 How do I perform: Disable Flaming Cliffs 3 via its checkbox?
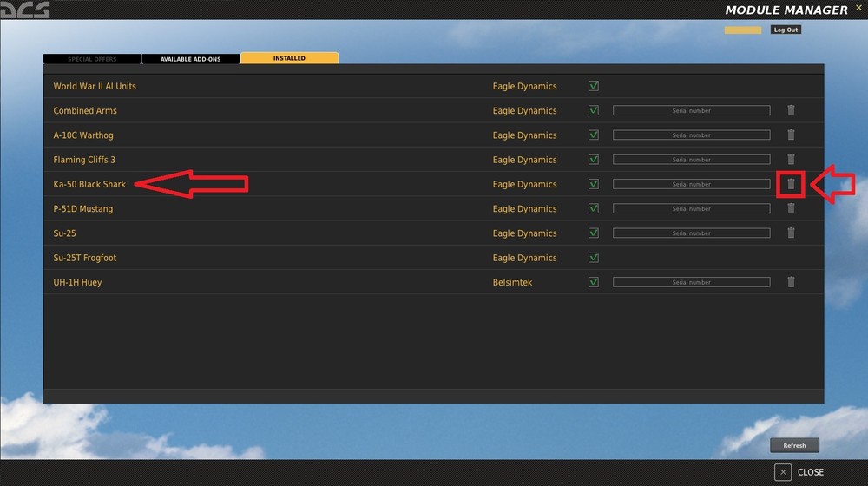(x=594, y=160)
